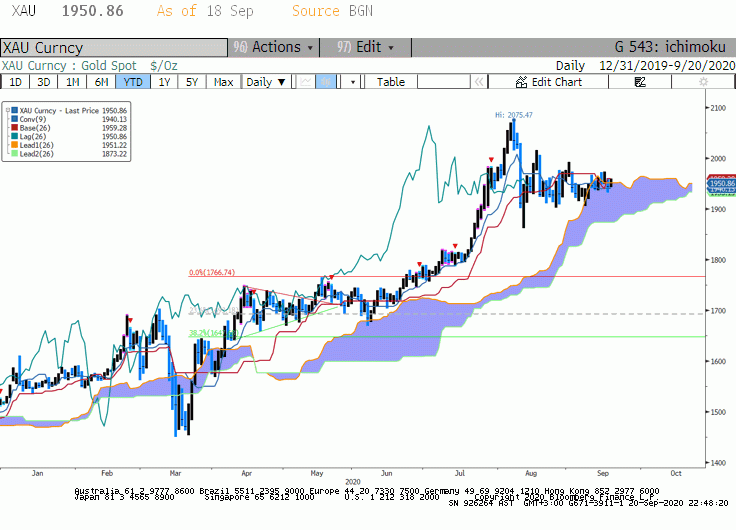736x530 pixels.
Task: Click the Base(26) legend color swatch
Action: (15, 128)
